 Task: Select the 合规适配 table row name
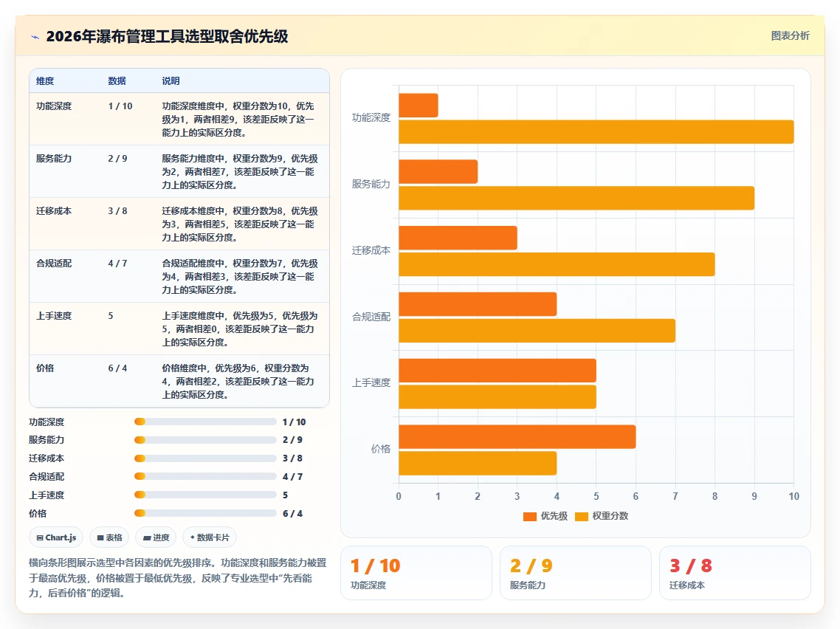(54, 264)
